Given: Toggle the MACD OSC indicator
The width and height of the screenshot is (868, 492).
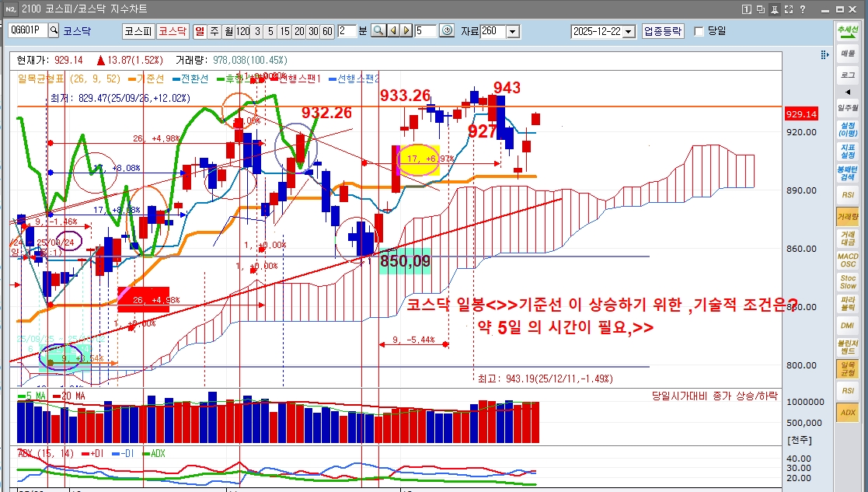Looking at the screenshot, I should (x=848, y=260).
